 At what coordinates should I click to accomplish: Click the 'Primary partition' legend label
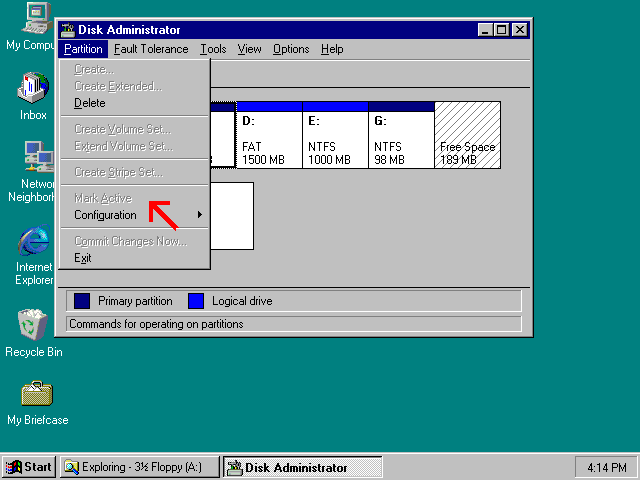click(135, 301)
